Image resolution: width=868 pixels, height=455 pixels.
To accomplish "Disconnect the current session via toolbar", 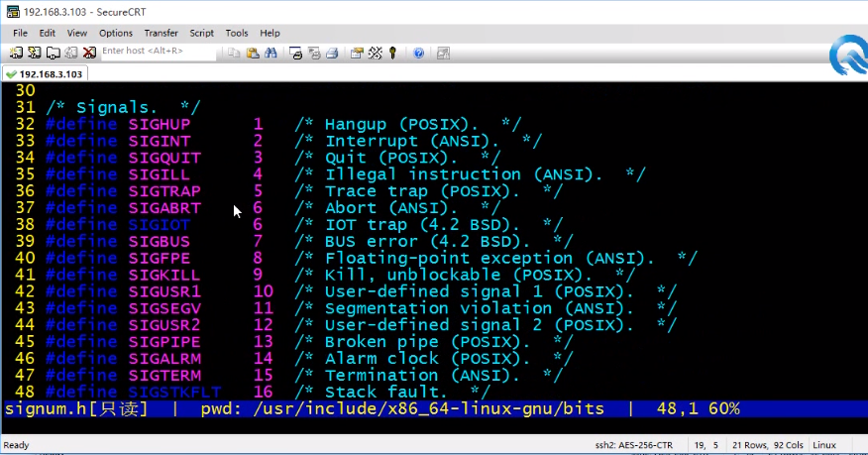I will 89,53.
